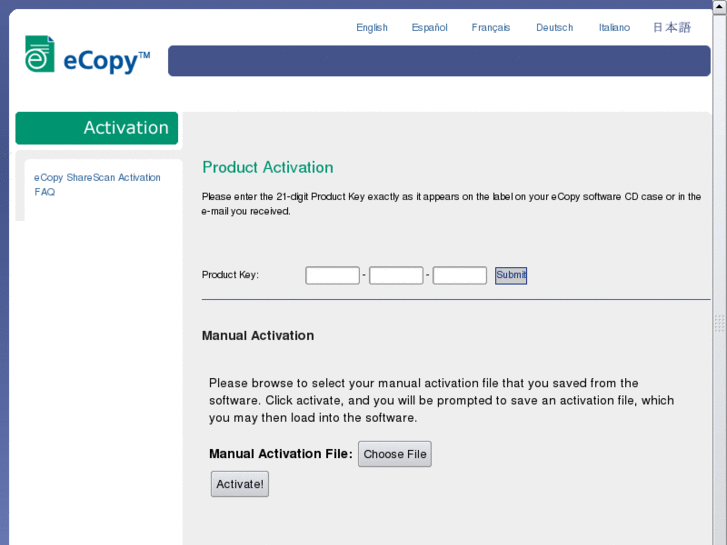Image resolution: width=727 pixels, height=545 pixels.
Task: Click the second Product Key field
Action: (396, 275)
